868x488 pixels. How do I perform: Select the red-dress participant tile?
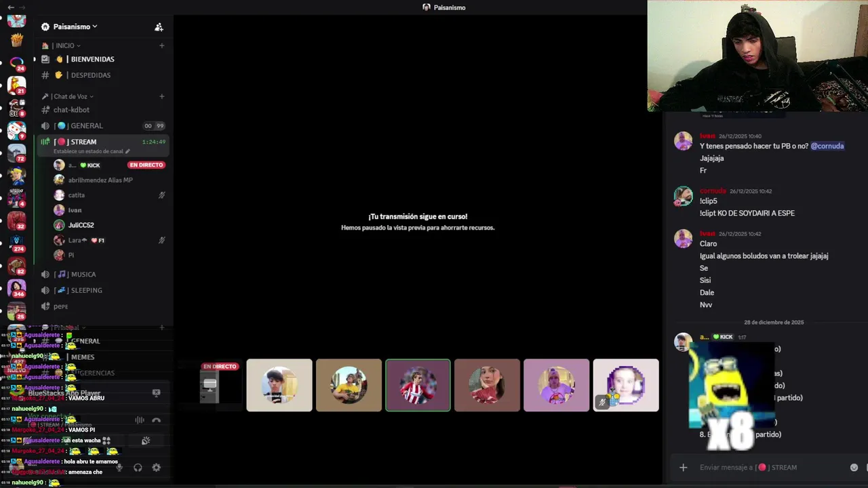tap(487, 385)
